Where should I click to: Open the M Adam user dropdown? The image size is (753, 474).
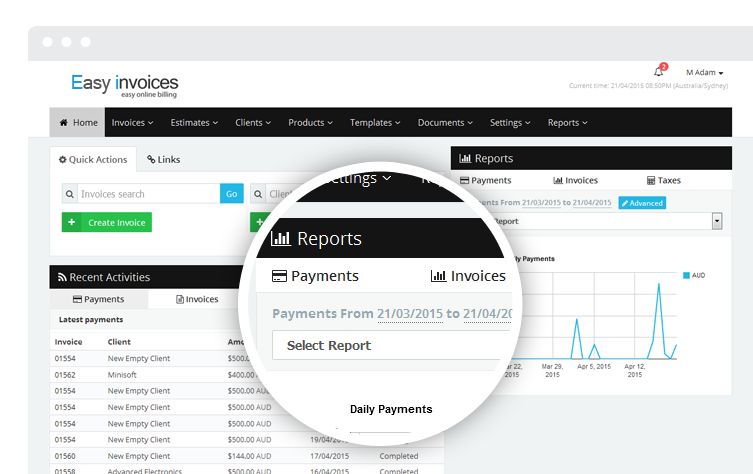(704, 72)
